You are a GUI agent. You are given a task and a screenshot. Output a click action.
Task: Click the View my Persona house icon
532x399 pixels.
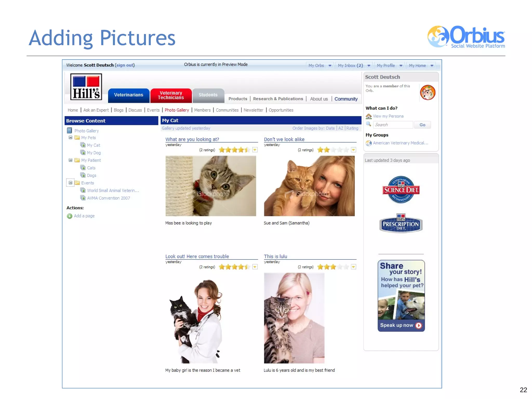tap(369, 116)
